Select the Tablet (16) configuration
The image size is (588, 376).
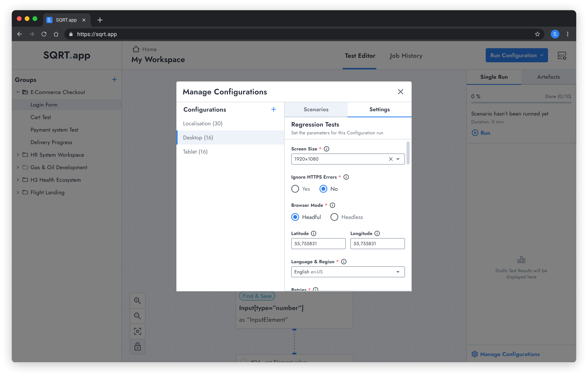point(230,152)
